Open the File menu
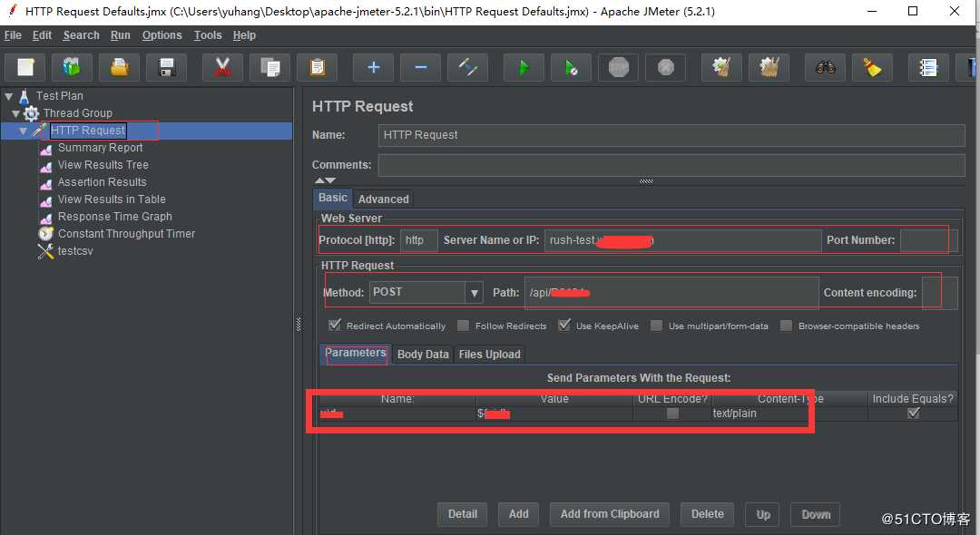The width and height of the screenshot is (980, 535). [13, 35]
